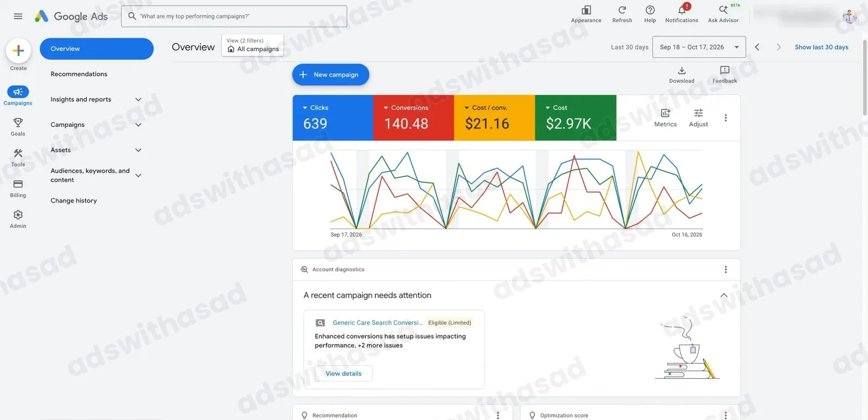Open the Help icon
868x420 pixels.
tap(650, 10)
